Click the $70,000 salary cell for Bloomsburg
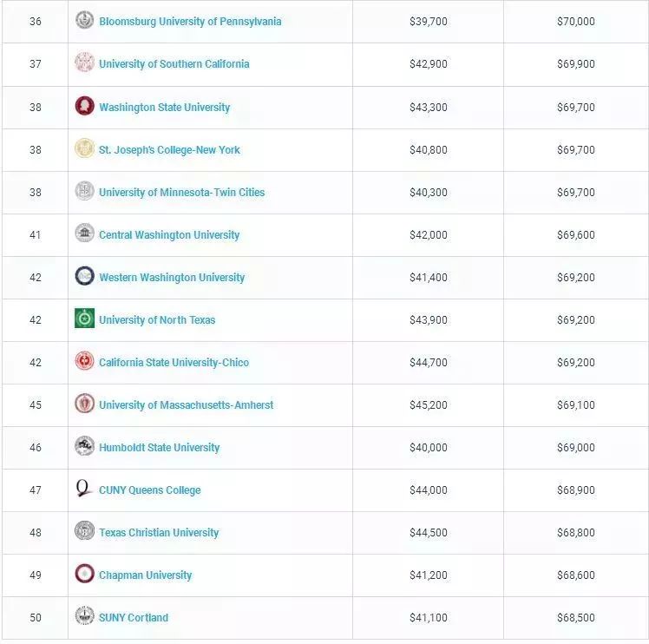 point(576,22)
